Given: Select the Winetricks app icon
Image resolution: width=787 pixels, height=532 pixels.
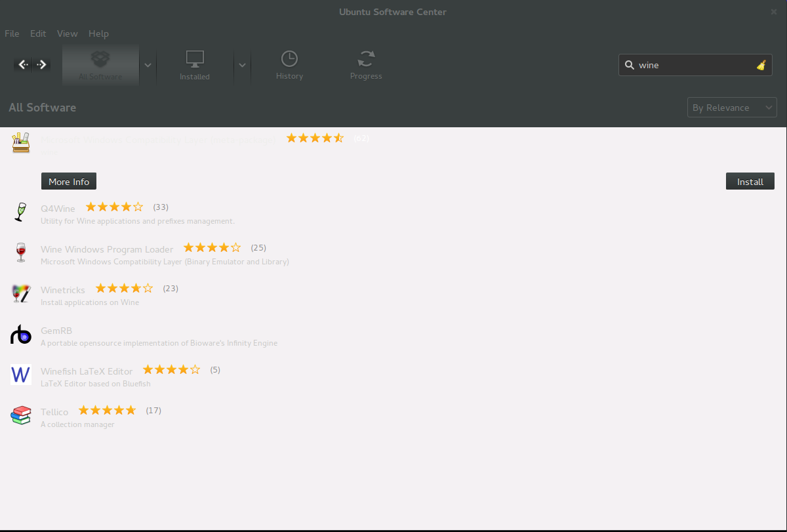Looking at the screenshot, I should [x=21, y=293].
